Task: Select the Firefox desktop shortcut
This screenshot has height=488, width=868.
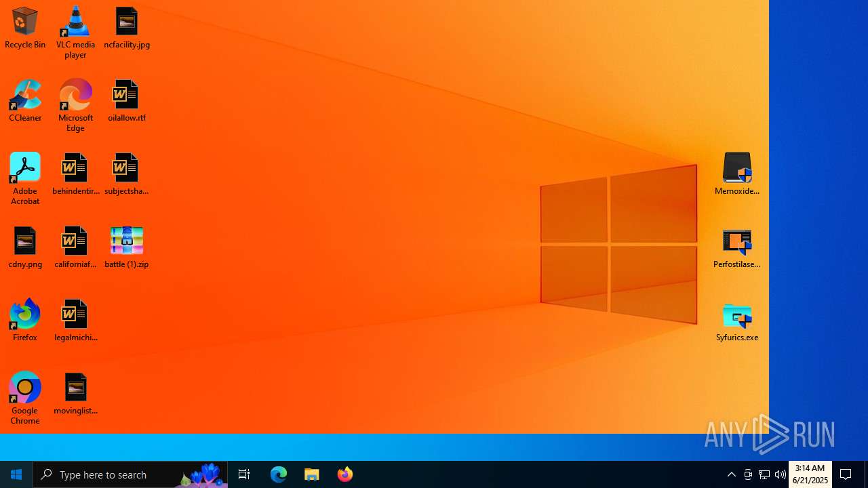Action: 25,321
